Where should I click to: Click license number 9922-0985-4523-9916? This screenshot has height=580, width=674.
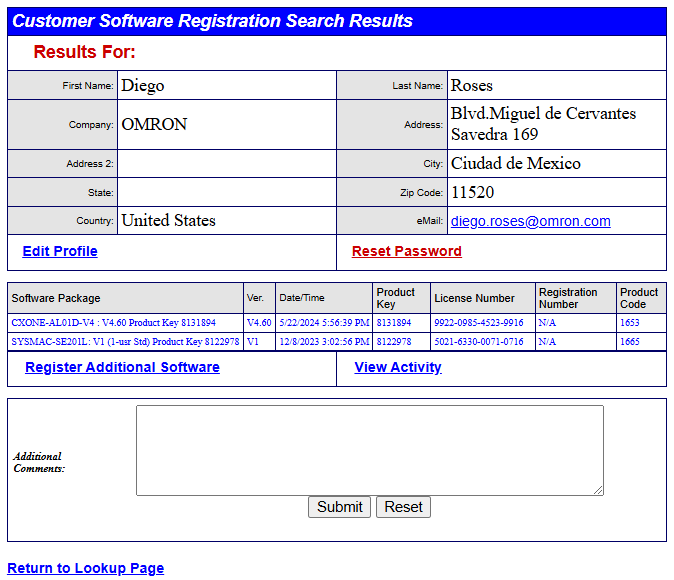coord(478,323)
